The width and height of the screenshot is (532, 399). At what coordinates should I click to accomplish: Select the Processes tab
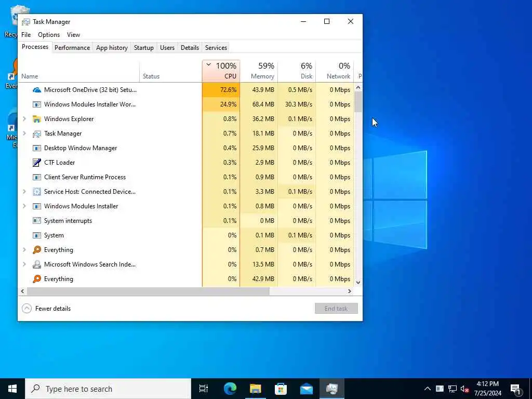point(35,47)
